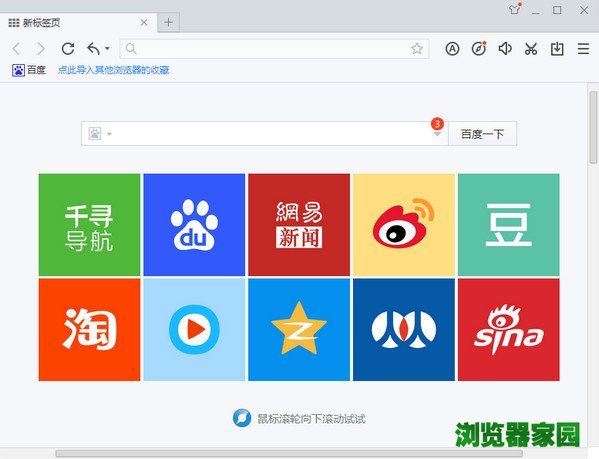Open the 千寻导航 tile
The width and height of the screenshot is (599, 459).
[89, 225]
